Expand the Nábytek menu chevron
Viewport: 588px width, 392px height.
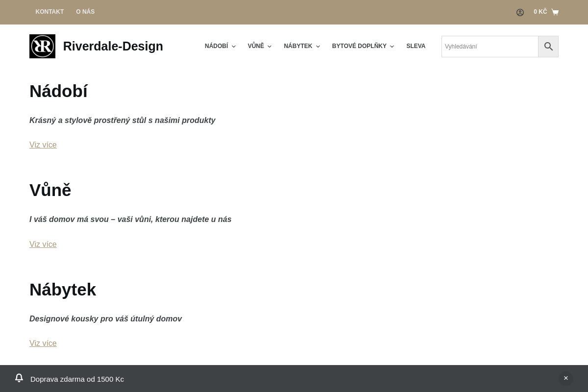(318, 47)
